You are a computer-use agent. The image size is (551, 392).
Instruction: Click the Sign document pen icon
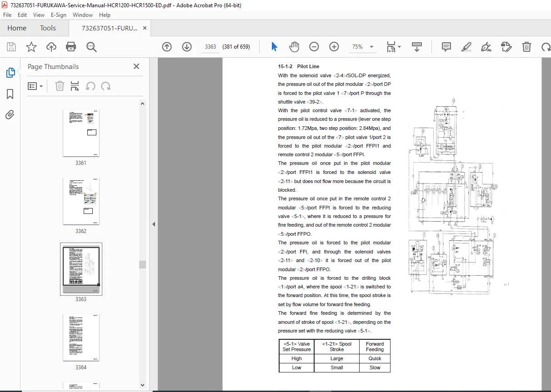pos(486,47)
